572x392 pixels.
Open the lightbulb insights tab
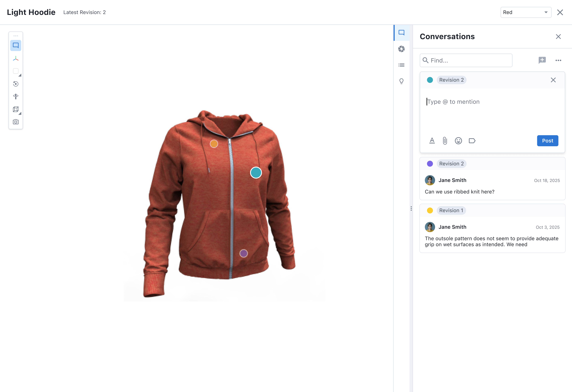401,81
